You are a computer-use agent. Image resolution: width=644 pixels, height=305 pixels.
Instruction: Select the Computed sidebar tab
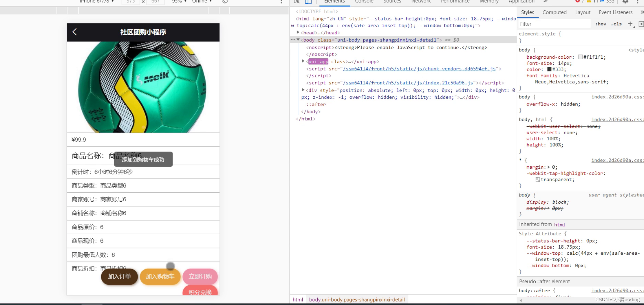click(554, 12)
